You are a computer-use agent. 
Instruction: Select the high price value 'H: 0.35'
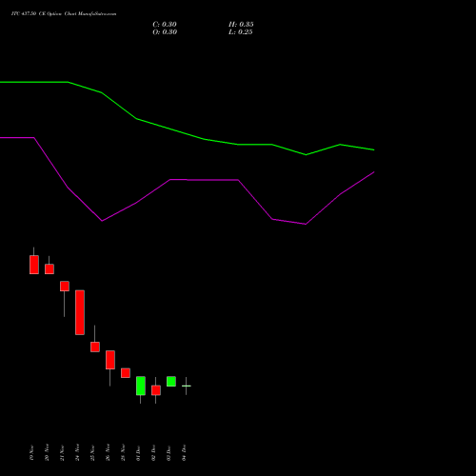pos(241,25)
